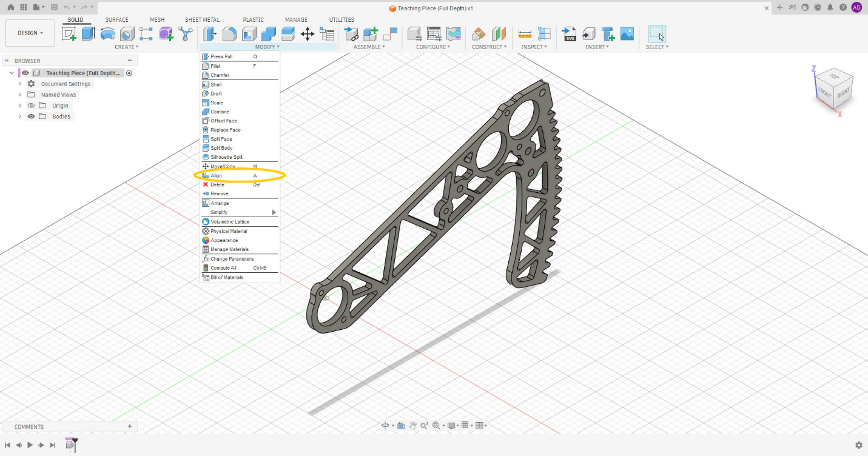This screenshot has width=868, height=456.
Task: Choose Appearance from the Modify menu
Action: click(x=240, y=240)
